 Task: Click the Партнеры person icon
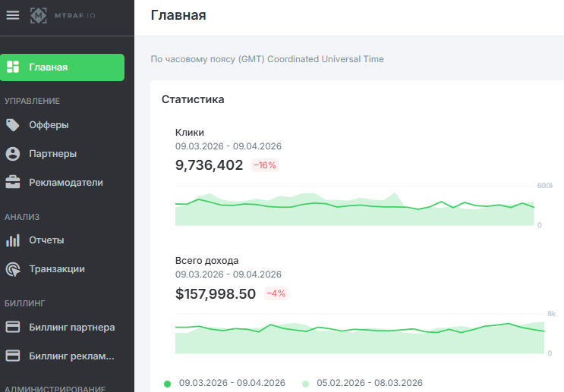pos(13,154)
